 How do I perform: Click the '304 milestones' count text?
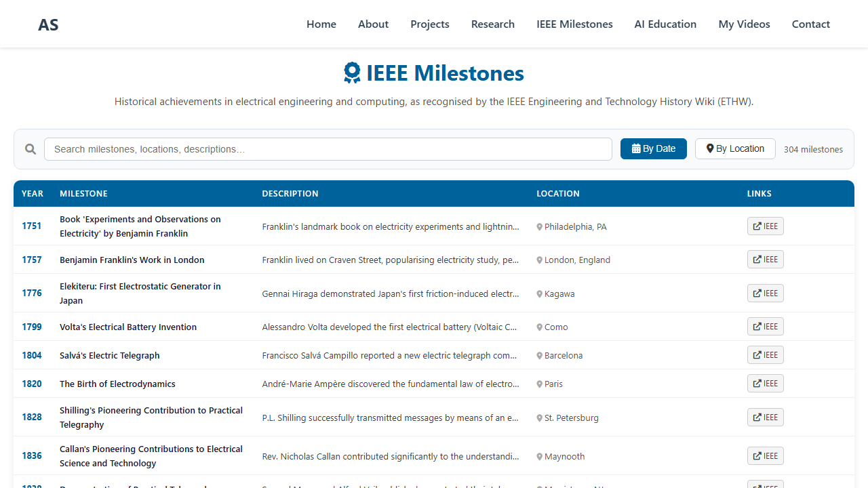(x=813, y=149)
